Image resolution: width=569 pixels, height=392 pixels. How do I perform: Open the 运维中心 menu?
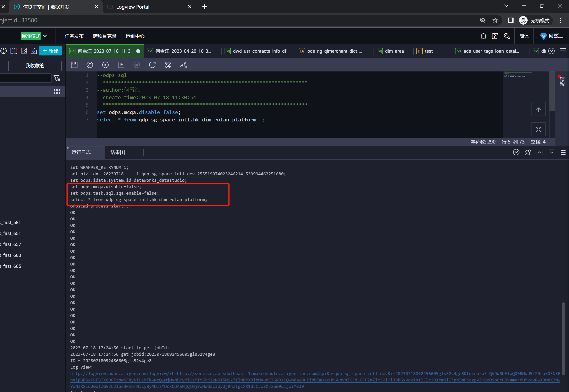[x=135, y=36]
